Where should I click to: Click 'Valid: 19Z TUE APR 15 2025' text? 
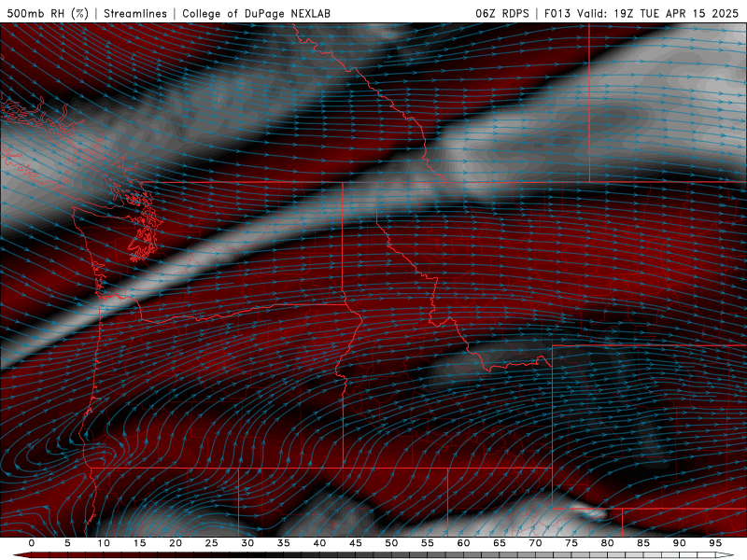658,13
